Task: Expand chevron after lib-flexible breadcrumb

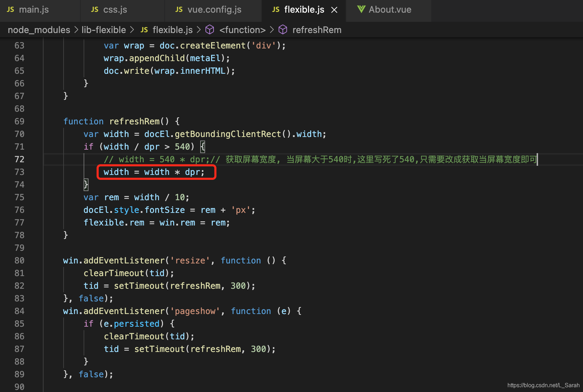Action: 132,30
